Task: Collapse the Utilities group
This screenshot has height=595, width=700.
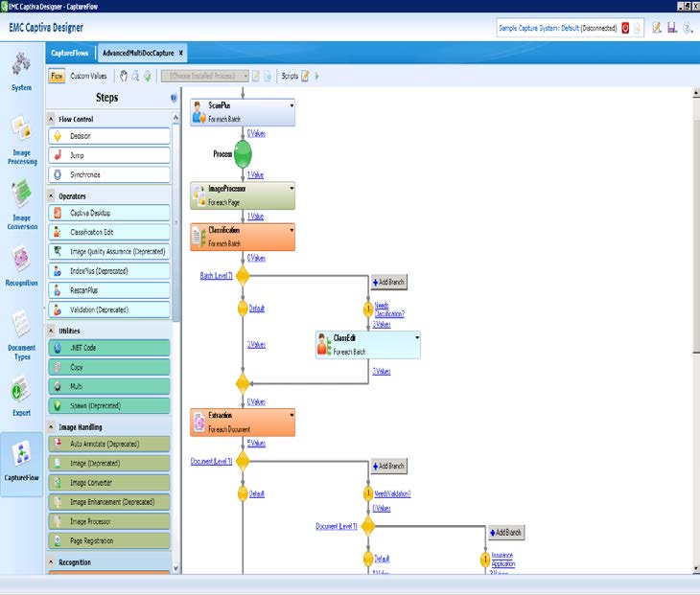Action: 51,331
